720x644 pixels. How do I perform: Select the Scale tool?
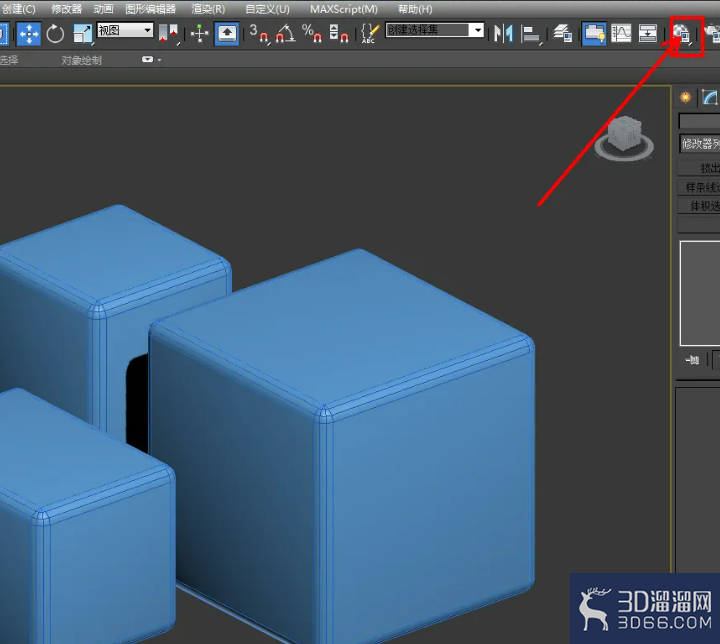point(83,34)
